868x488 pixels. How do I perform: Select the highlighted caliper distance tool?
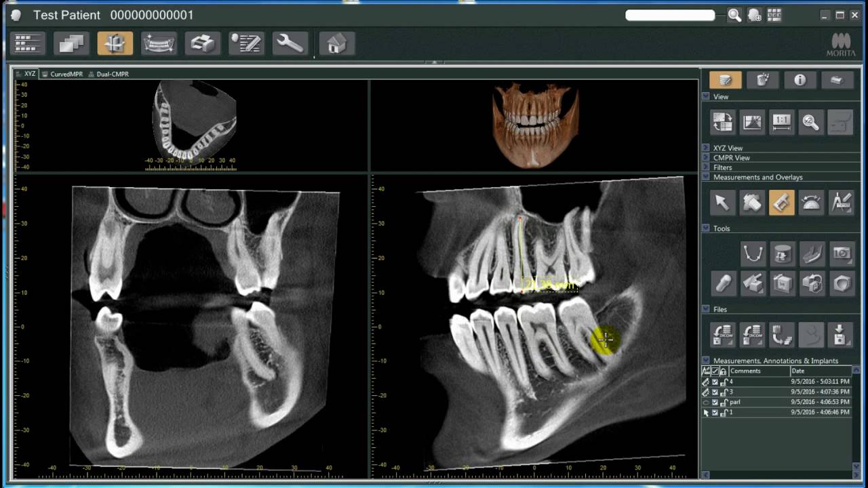coord(781,203)
